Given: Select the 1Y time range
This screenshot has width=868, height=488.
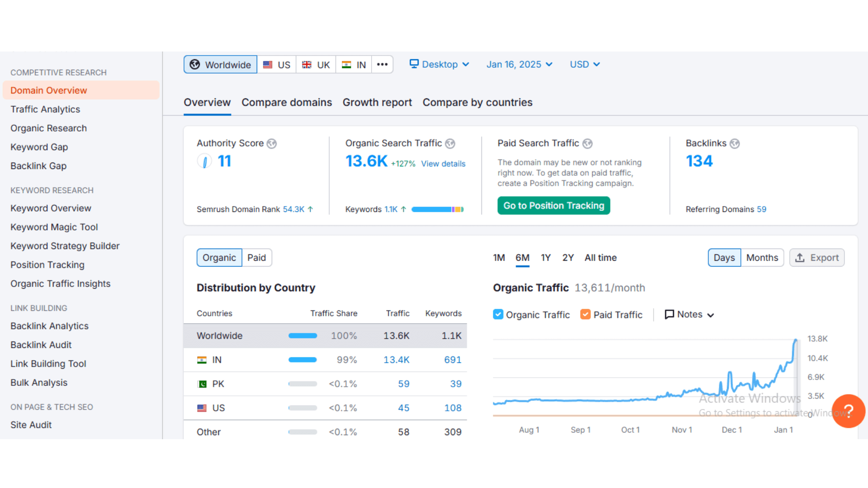Looking at the screenshot, I should (x=546, y=258).
